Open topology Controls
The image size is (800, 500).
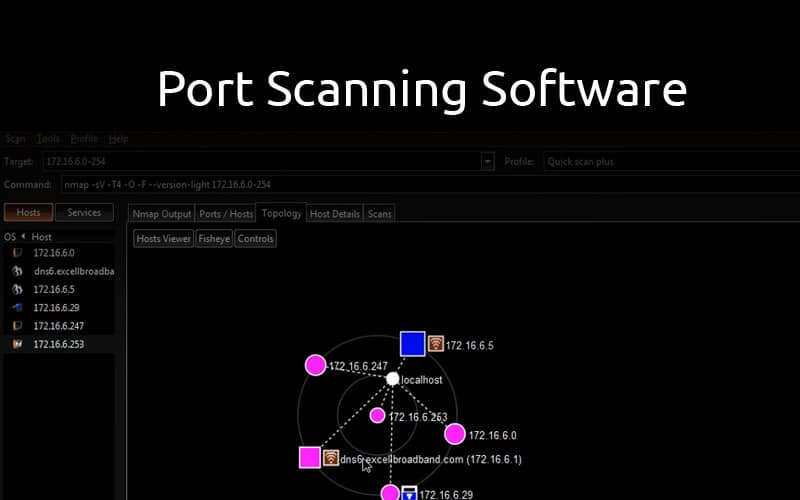pyautogui.click(x=256, y=238)
